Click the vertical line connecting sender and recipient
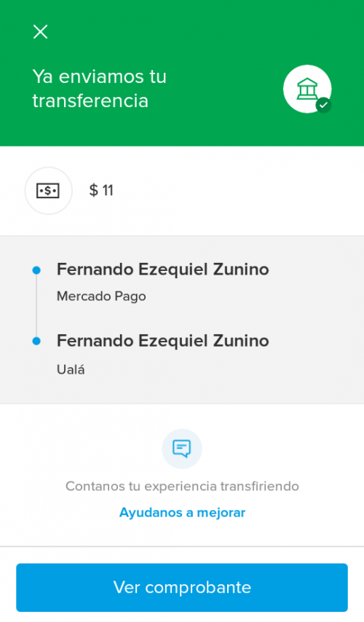The width and height of the screenshot is (364, 622). pyautogui.click(x=36, y=305)
